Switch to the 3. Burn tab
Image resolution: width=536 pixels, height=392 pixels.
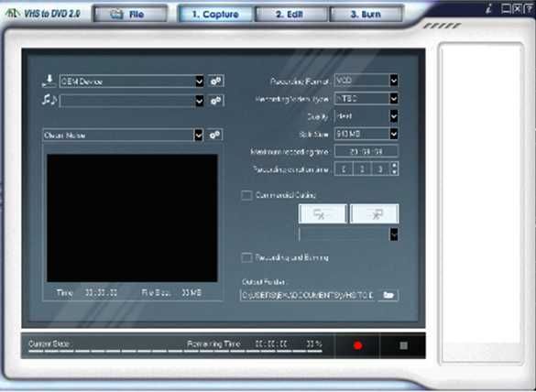point(366,14)
